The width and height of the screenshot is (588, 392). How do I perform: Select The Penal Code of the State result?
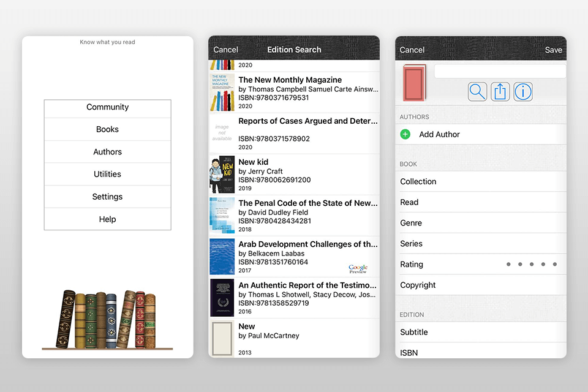click(x=294, y=216)
